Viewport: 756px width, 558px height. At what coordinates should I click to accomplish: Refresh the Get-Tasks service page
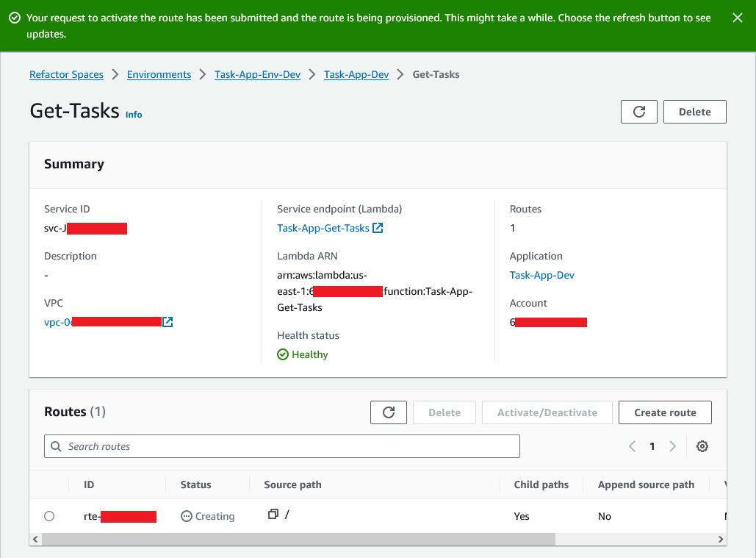(x=639, y=112)
